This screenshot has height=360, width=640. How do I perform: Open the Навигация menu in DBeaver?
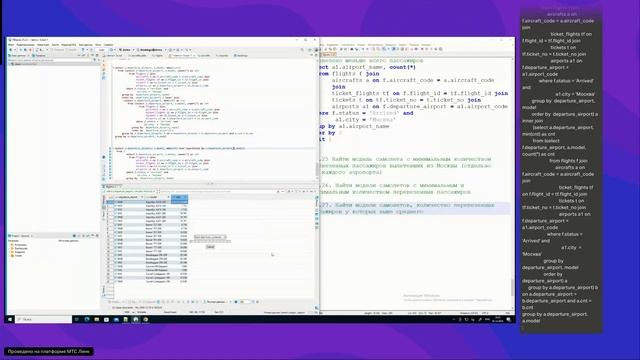pos(43,45)
